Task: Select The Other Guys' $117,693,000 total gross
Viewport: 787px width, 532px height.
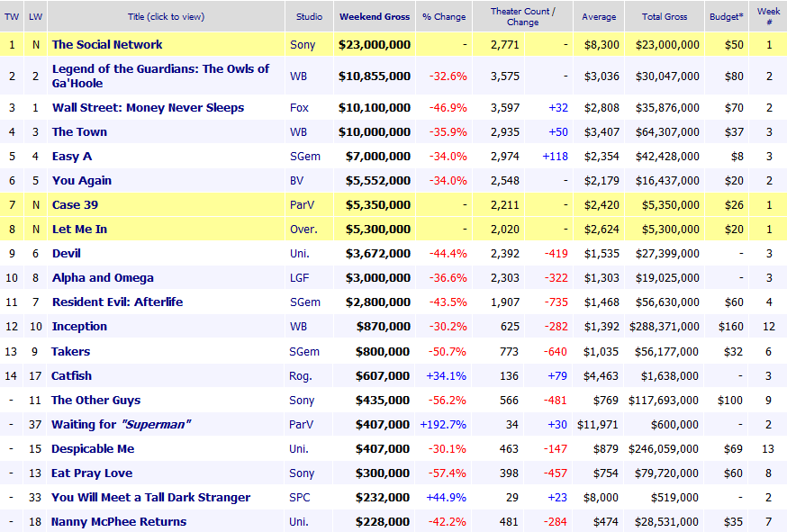Action: click(x=663, y=400)
